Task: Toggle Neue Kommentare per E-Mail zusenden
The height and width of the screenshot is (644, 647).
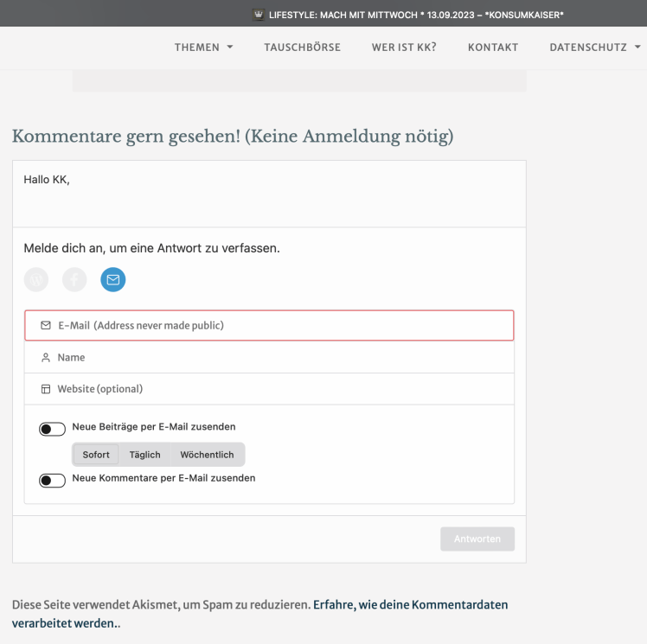Action: (53, 480)
